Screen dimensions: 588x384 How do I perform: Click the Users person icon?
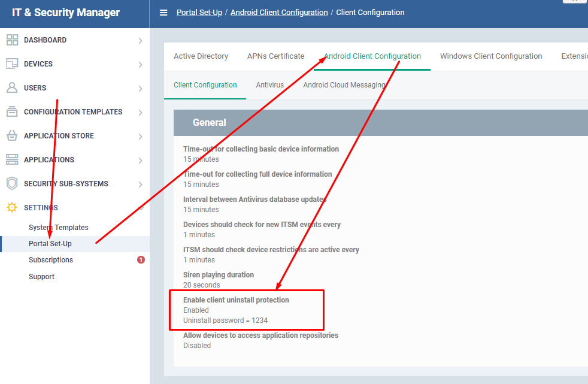coord(12,87)
